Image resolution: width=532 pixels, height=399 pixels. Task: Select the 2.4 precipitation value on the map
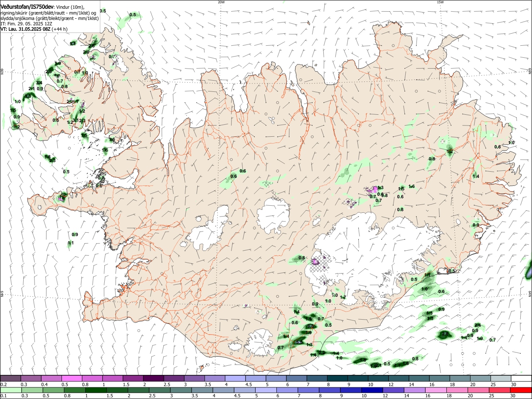click(x=478, y=325)
